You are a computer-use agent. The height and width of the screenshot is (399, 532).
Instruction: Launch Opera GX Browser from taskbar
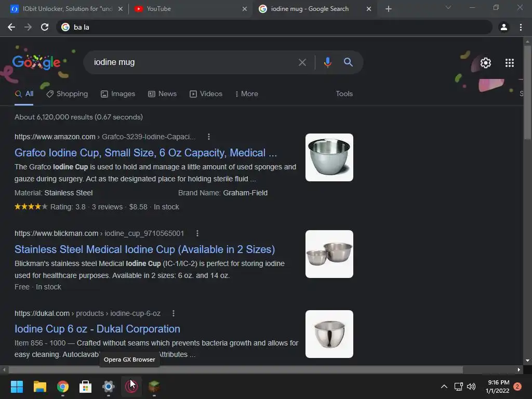[x=131, y=387]
